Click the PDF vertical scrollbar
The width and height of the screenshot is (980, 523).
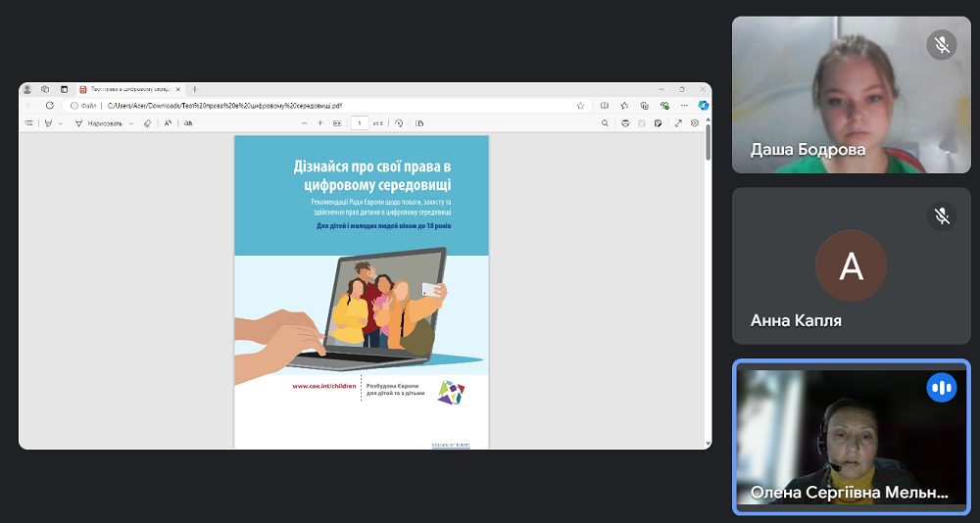pos(708,142)
